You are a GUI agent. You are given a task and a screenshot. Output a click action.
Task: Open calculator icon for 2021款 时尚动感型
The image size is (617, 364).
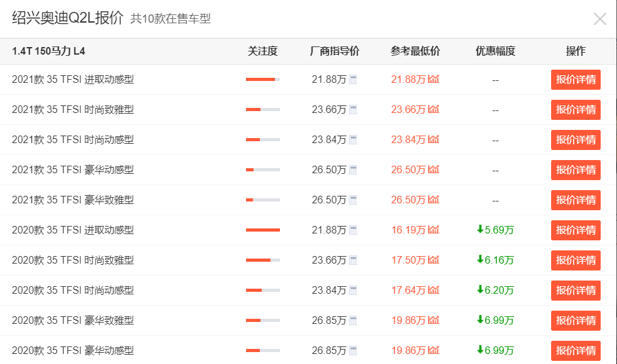tap(353, 140)
